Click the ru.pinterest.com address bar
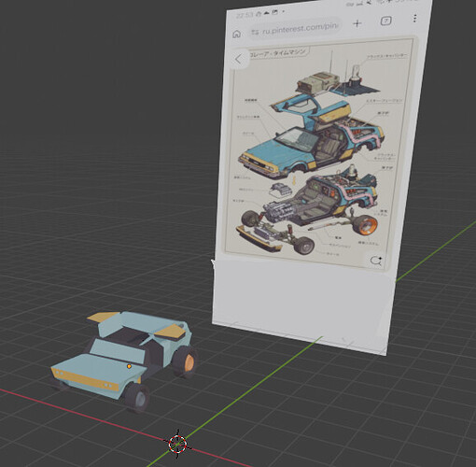476x467 pixels. (x=296, y=30)
